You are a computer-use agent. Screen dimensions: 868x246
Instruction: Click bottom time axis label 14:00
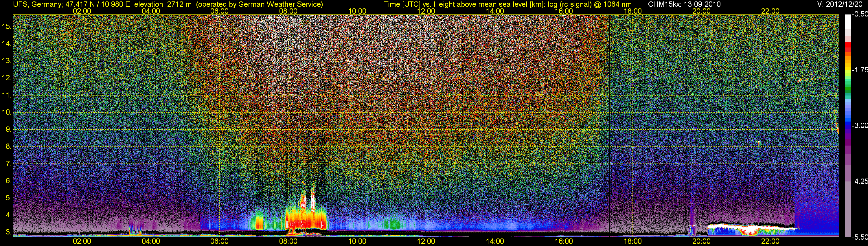[x=495, y=241]
